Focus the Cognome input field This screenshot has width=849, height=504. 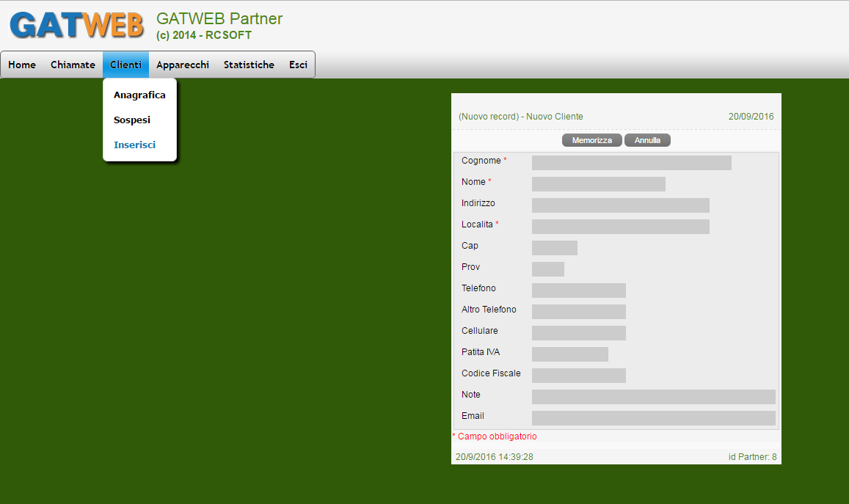tap(631, 163)
